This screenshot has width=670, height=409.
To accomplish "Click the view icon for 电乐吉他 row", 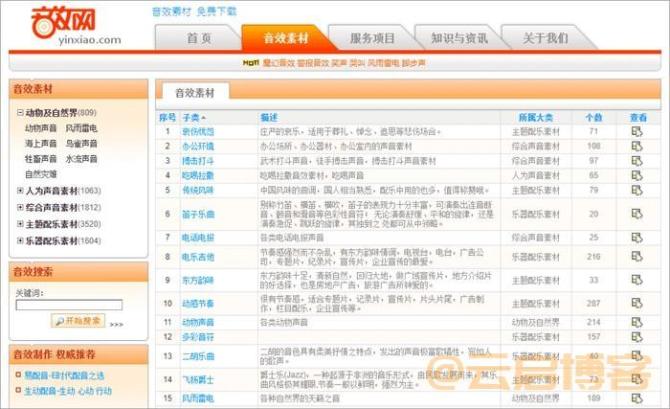I will [x=636, y=257].
